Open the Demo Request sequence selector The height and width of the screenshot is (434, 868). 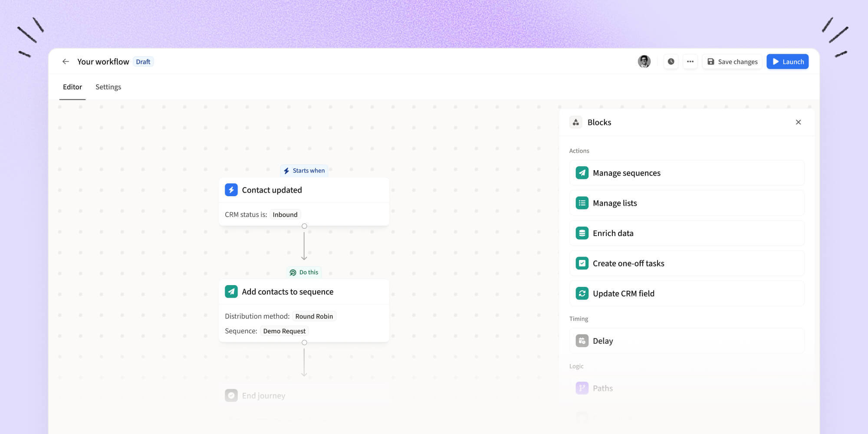tap(284, 331)
